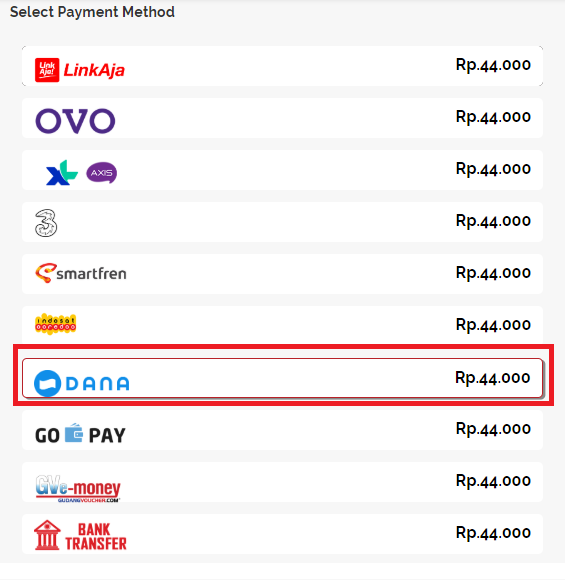Select the Tri 3 logo

pyautogui.click(x=46, y=223)
